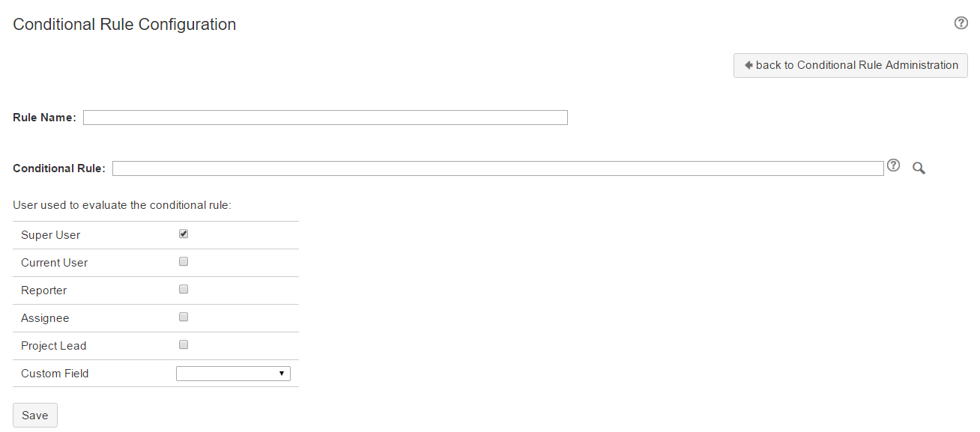Go back to Conditional Rule Administration

(x=850, y=65)
